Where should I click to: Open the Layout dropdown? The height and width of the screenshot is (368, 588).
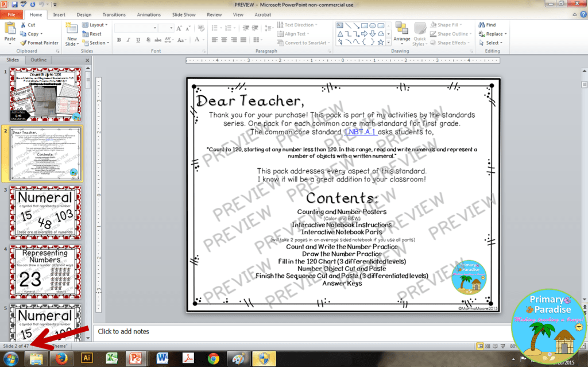(x=95, y=25)
